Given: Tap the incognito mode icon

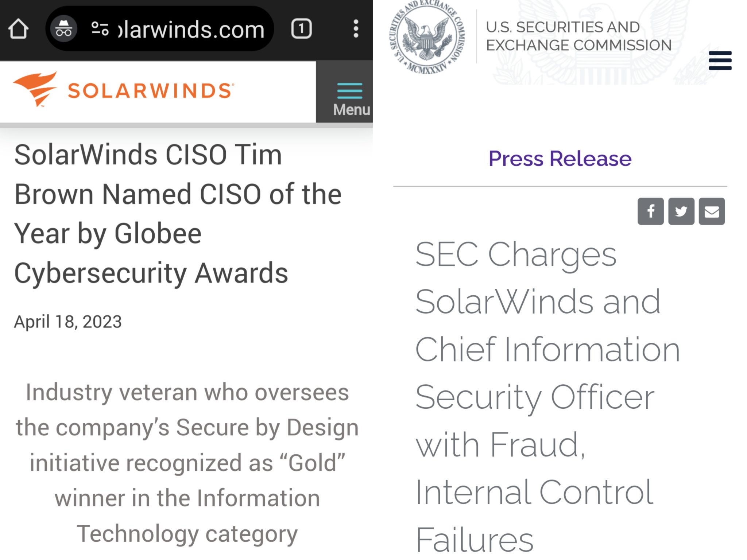Looking at the screenshot, I should click(x=64, y=29).
